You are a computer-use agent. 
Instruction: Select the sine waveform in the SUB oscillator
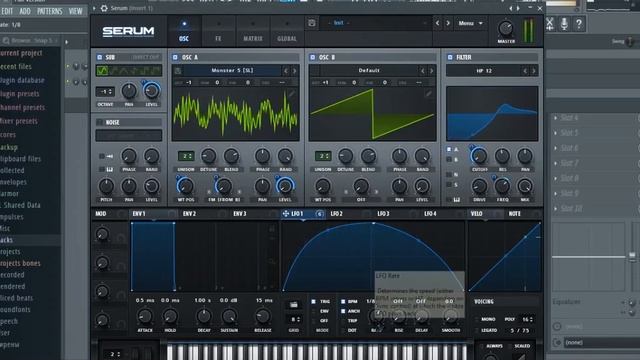[102, 71]
